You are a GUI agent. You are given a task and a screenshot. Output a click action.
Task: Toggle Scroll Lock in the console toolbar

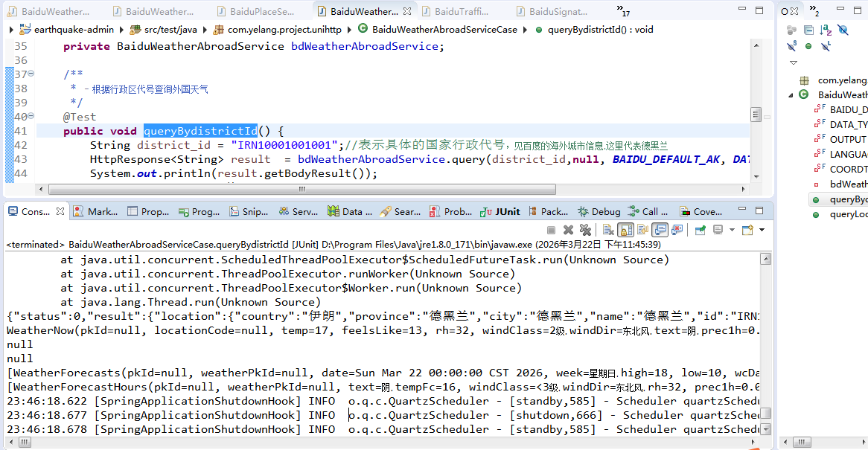[x=625, y=229]
